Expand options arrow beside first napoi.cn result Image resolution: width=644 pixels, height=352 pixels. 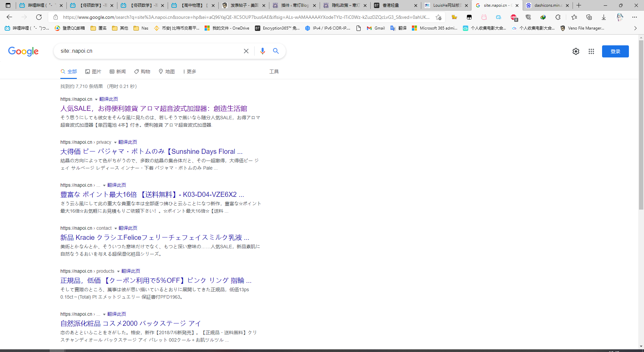[96, 99]
